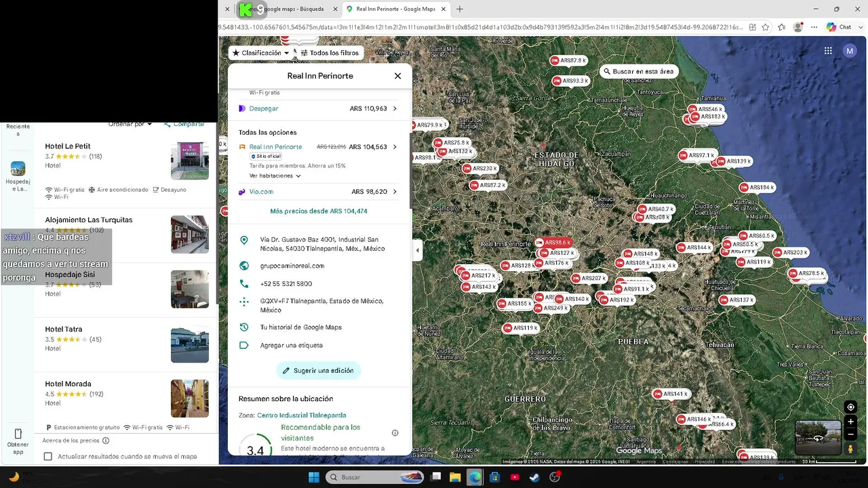Check Actualizar resultados cuando se mueva el mapa
The height and width of the screenshot is (488, 868).
click(x=47, y=457)
